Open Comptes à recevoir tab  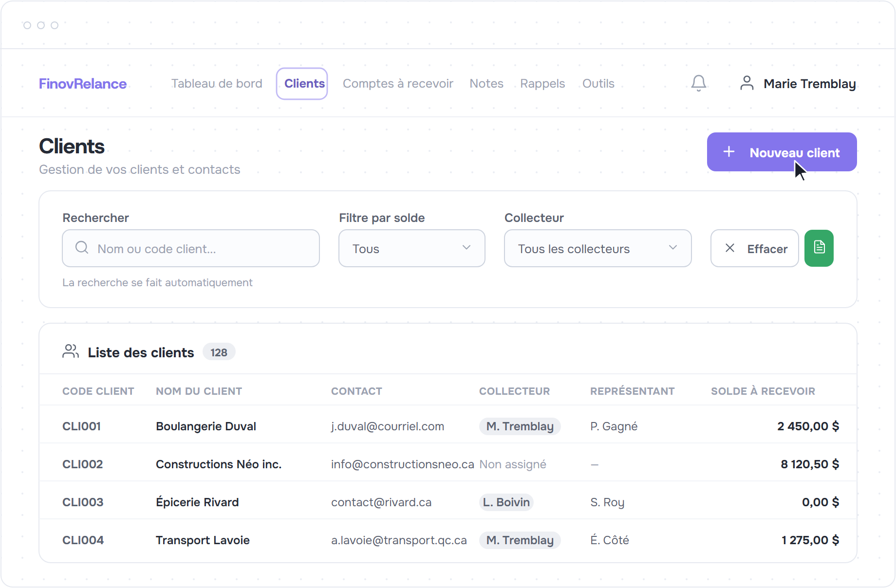tap(398, 84)
